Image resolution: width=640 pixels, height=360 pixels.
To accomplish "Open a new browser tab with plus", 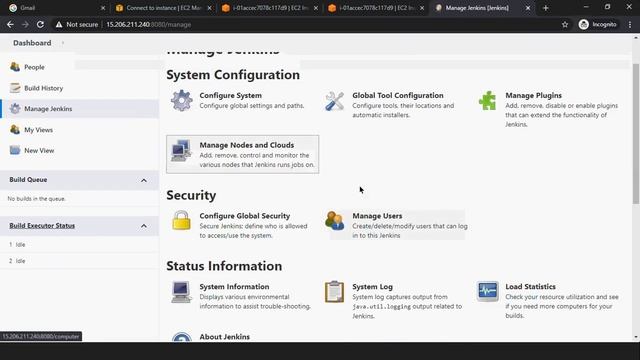I will pos(546,8).
